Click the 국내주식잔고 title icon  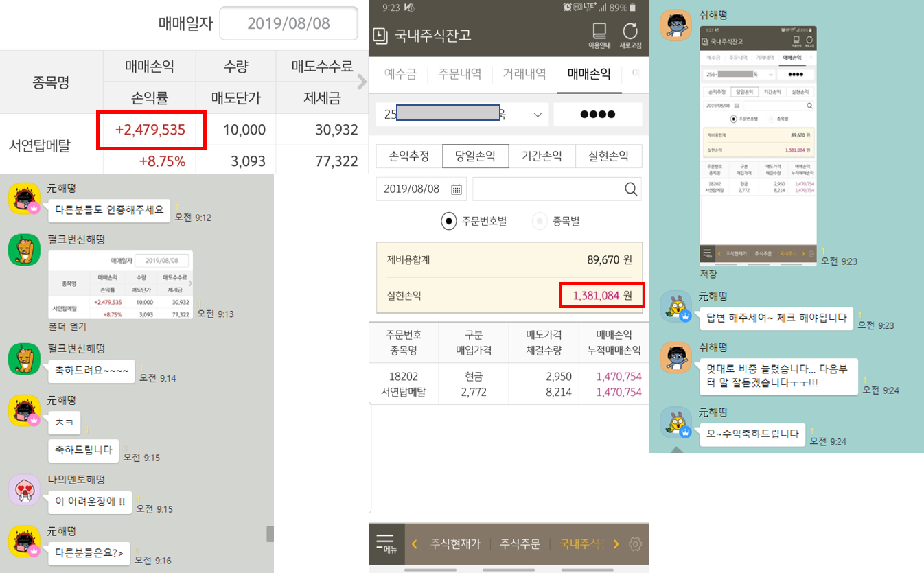[x=380, y=36]
